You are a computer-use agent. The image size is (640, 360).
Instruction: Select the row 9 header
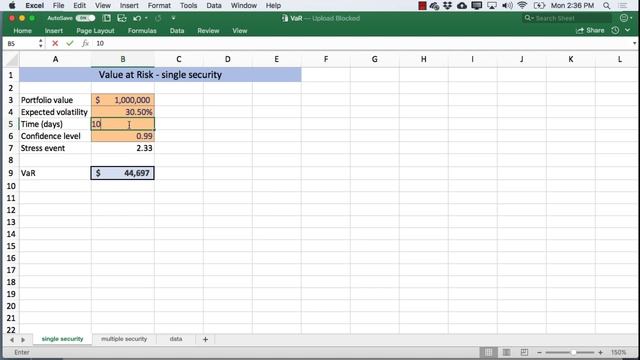[11, 173]
